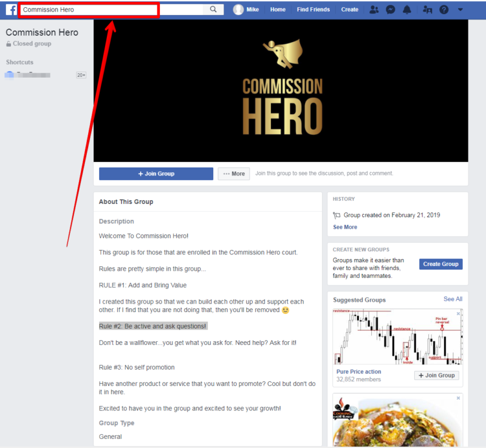Click the Commission Hero sidebar title
486x448 pixels.
pos(42,32)
